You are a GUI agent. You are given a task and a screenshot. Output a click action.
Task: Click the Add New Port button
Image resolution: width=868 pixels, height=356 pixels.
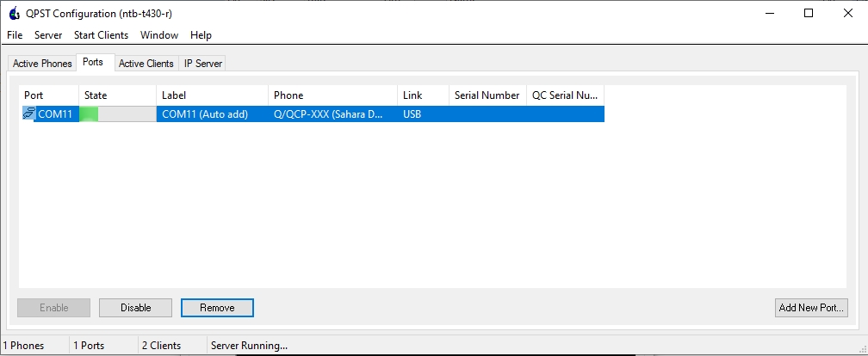[x=811, y=308]
